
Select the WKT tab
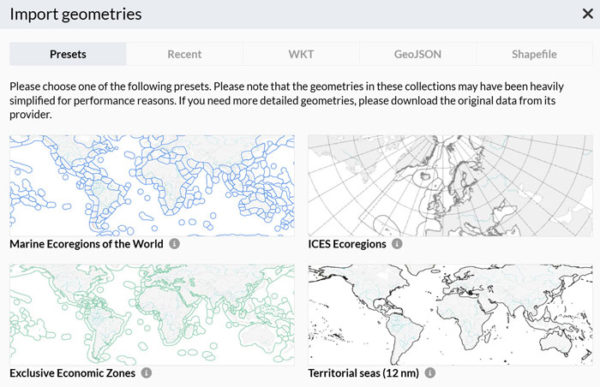pos(301,54)
